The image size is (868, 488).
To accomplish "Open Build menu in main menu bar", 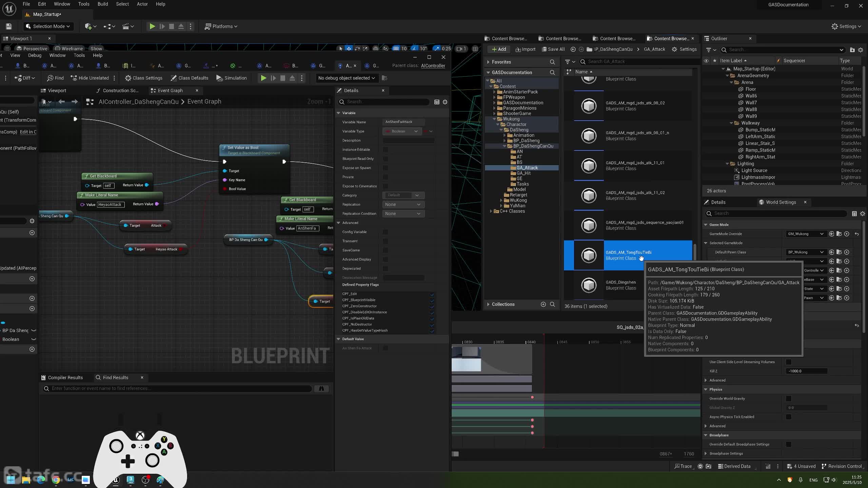I will 103,4.
